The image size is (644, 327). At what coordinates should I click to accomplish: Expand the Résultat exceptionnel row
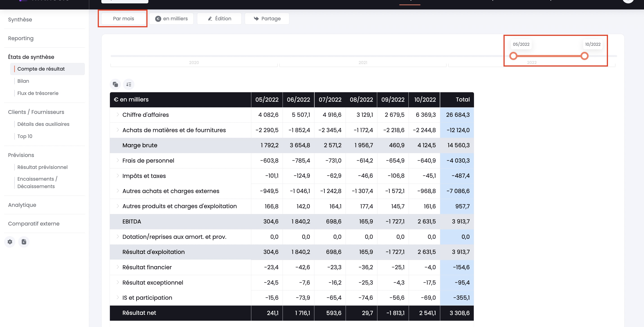118,282
